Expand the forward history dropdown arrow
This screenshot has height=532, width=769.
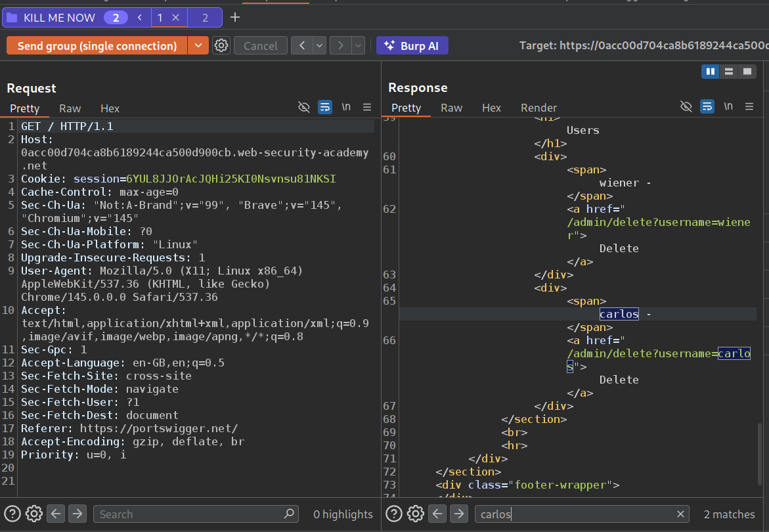[358, 46]
